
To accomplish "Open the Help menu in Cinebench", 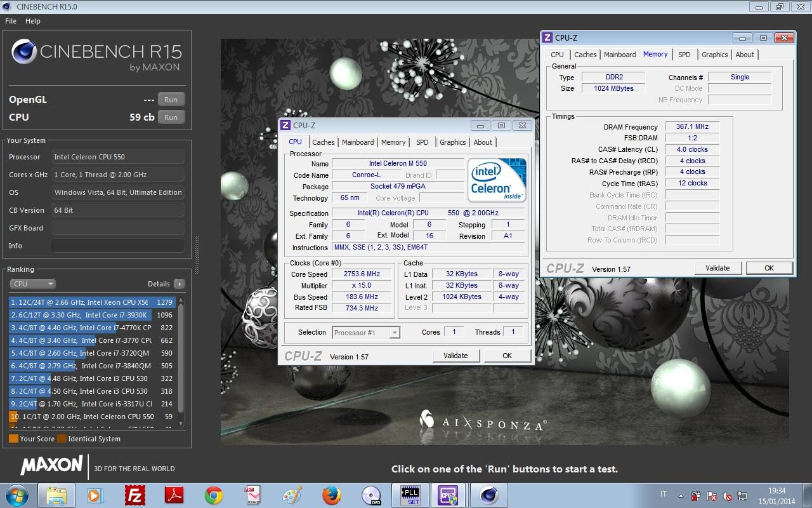I will 33,21.
